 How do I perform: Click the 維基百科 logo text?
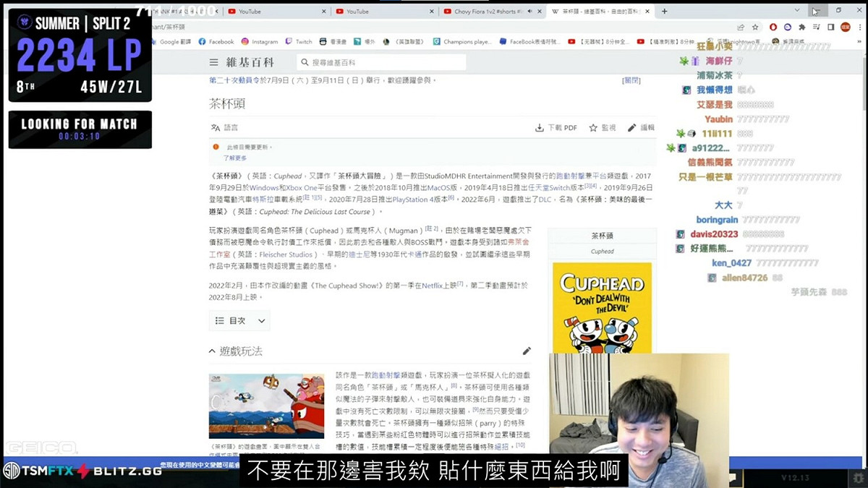click(x=250, y=63)
